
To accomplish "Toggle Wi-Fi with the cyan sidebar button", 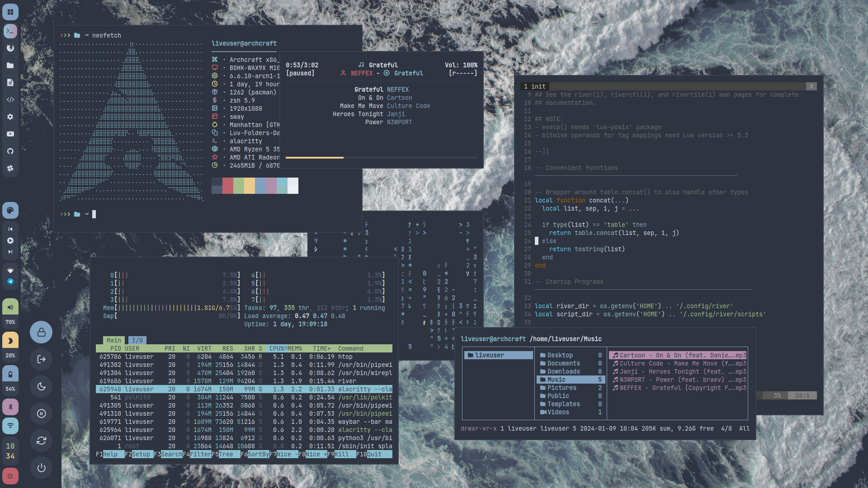I will pos(10,426).
